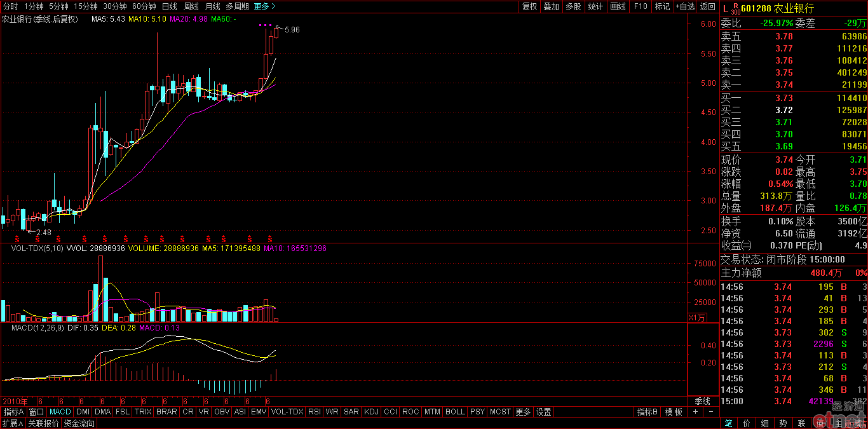
Task: Click the 标记 mark button
Action: coord(662,6)
